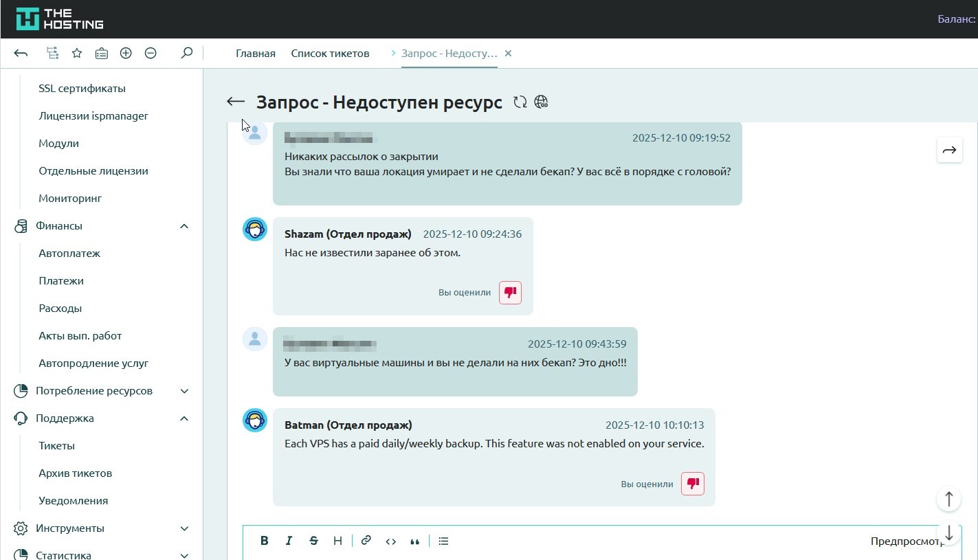Expand the Инструменты sidebar section
The width and height of the screenshot is (978, 560).
(184, 528)
